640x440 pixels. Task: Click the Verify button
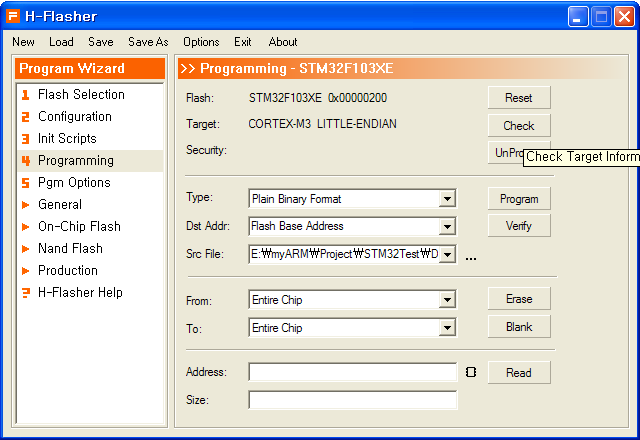point(519,226)
